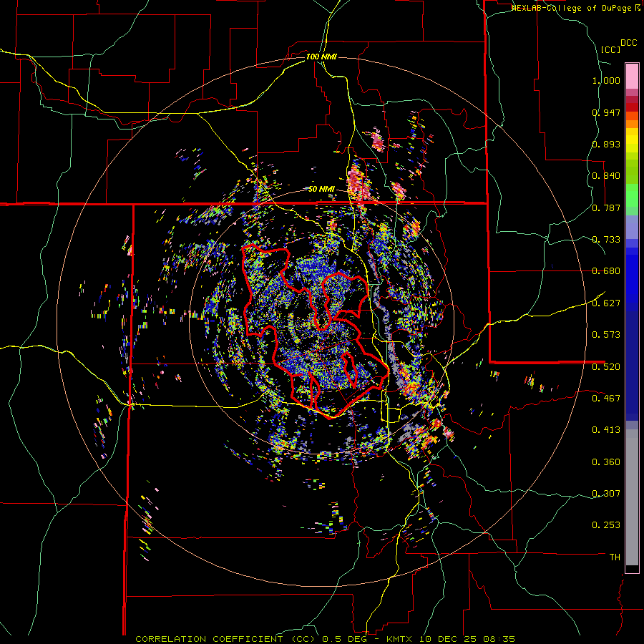Click the [CC] unit label
Viewport: 644px width, 644px height.
click(610, 49)
